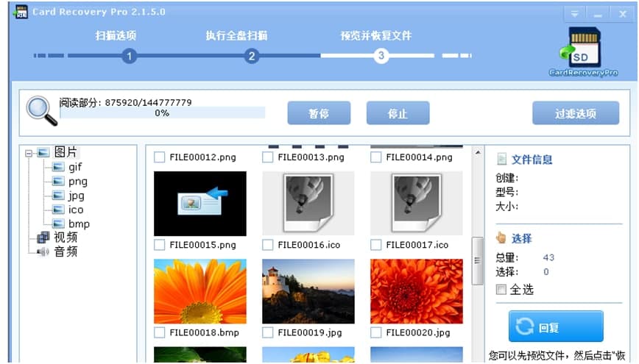
Task: Click step 2 circle in wizard
Action: point(252,56)
